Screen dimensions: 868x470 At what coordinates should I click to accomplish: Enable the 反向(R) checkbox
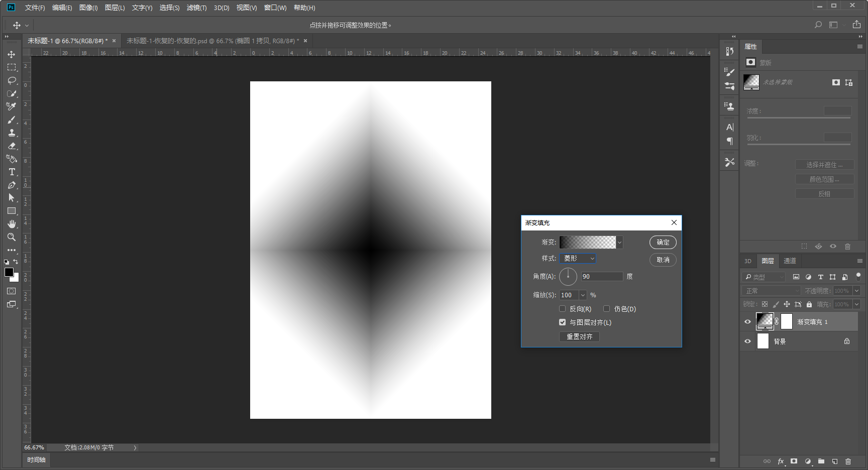click(x=563, y=309)
